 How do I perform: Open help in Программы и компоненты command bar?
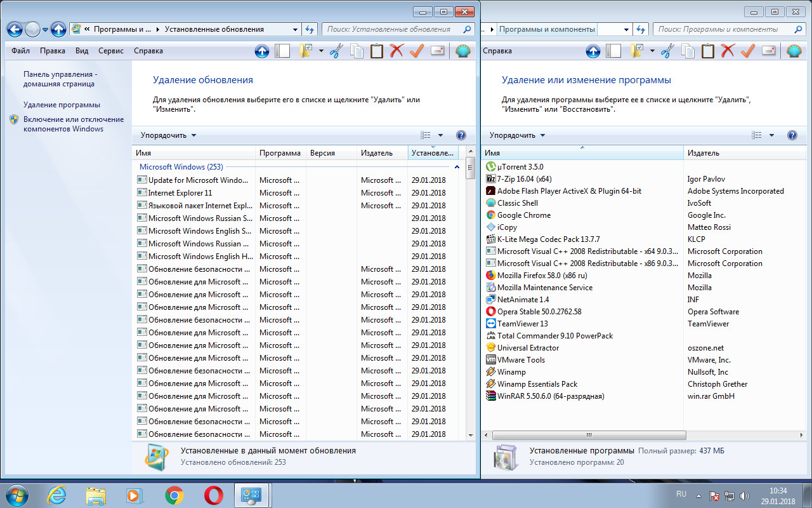[x=792, y=135]
